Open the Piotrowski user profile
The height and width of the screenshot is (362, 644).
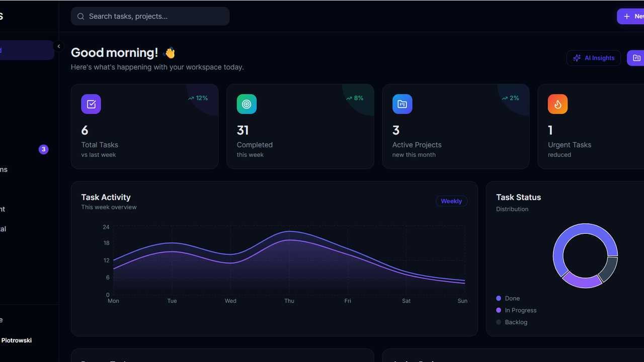17,340
